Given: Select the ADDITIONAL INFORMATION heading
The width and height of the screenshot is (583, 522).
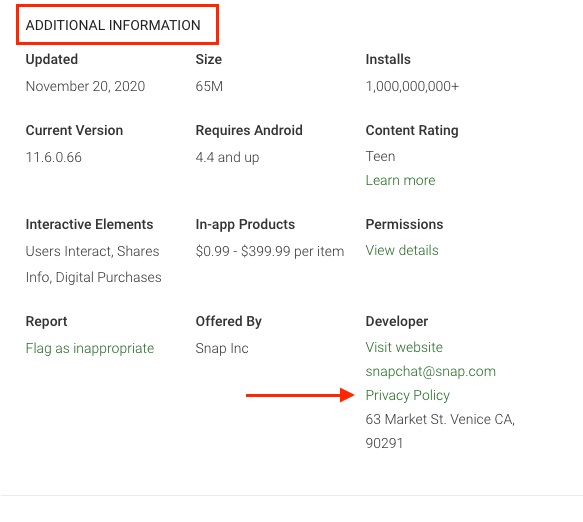Looking at the screenshot, I should [113, 25].
